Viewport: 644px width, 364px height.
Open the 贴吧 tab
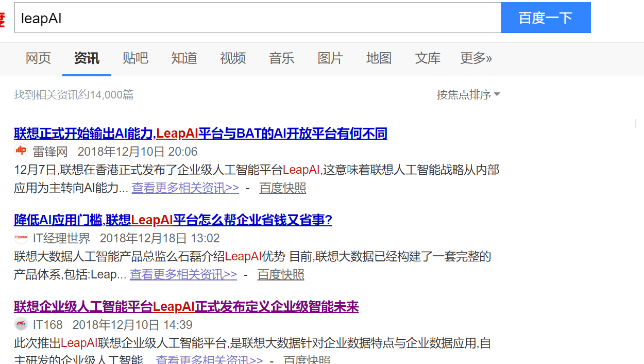pos(135,58)
